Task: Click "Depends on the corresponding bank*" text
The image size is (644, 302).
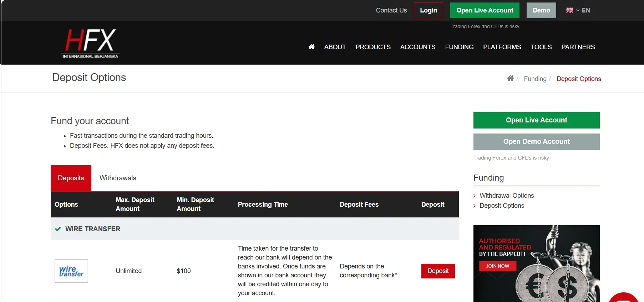Action: click(369, 271)
